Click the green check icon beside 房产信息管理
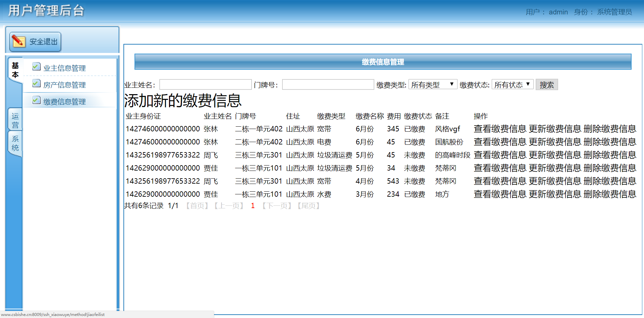 36,83
